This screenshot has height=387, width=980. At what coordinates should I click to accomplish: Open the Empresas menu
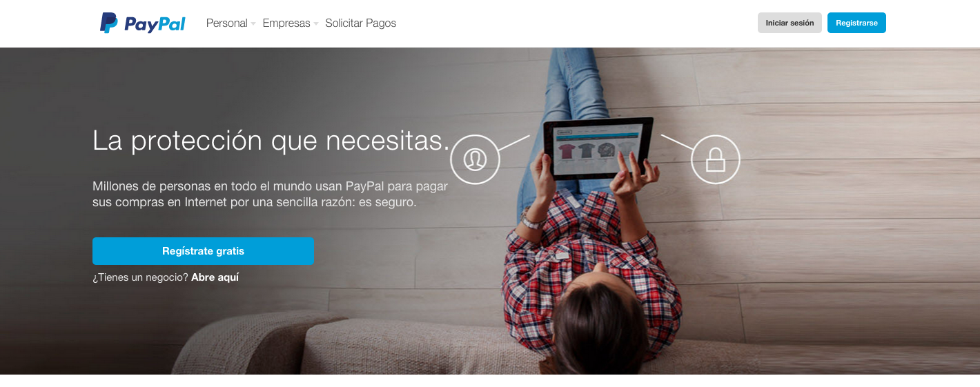pos(286,23)
